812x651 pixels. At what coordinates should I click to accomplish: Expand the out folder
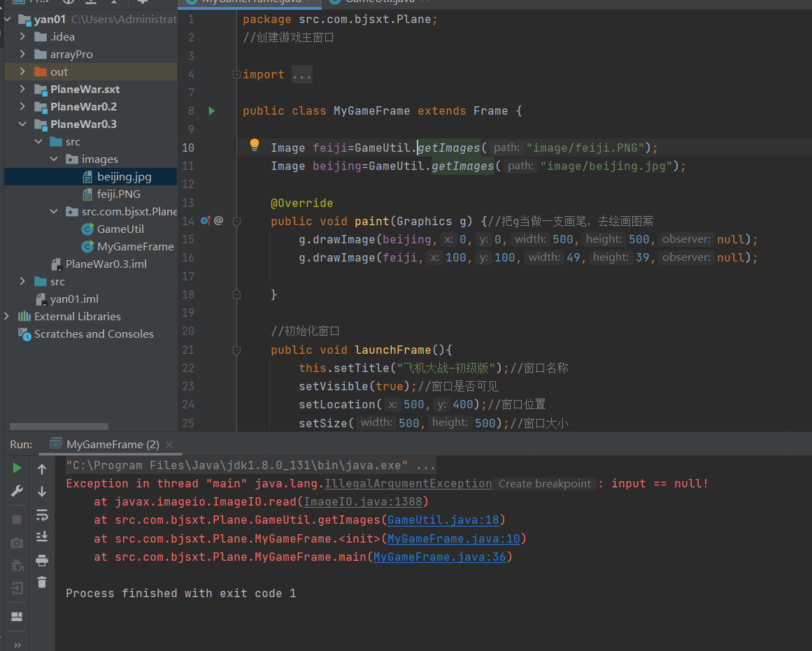coord(22,71)
